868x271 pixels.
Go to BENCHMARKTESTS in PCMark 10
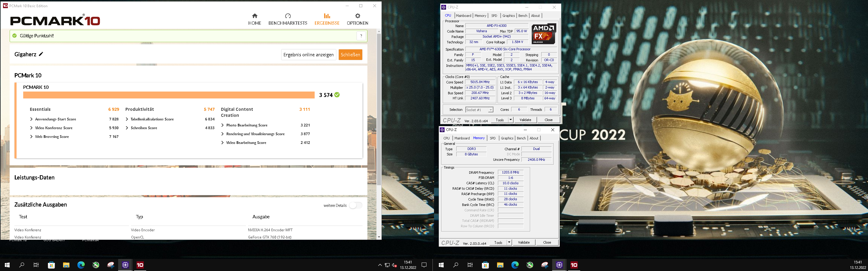coord(288,19)
